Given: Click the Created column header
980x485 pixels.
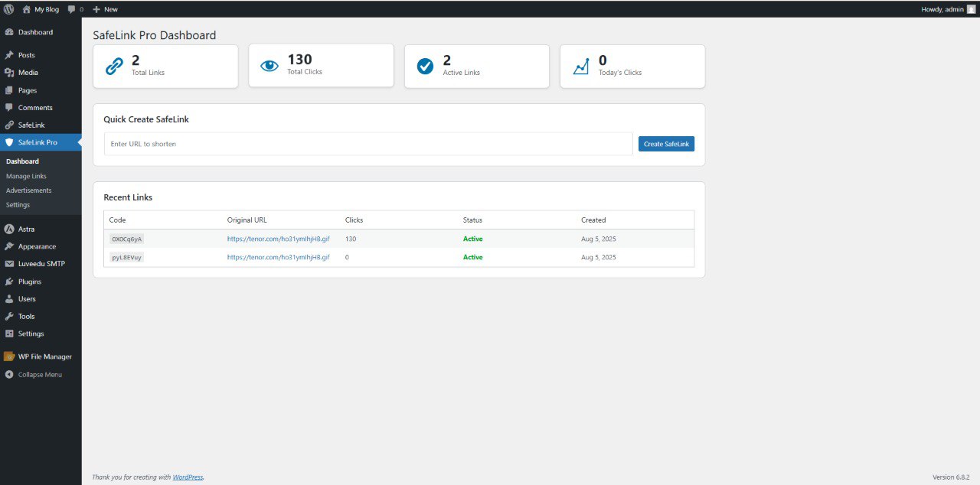Looking at the screenshot, I should click(593, 220).
